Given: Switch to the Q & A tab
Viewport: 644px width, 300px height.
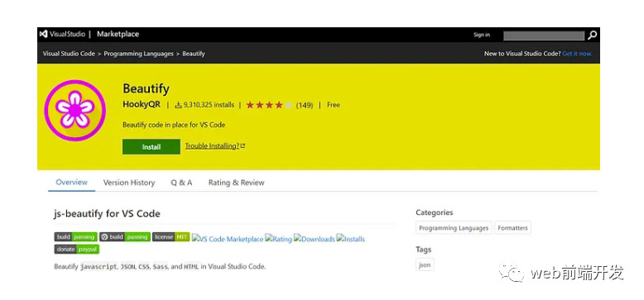Looking at the screenshot, I should (x=181, y=183).
